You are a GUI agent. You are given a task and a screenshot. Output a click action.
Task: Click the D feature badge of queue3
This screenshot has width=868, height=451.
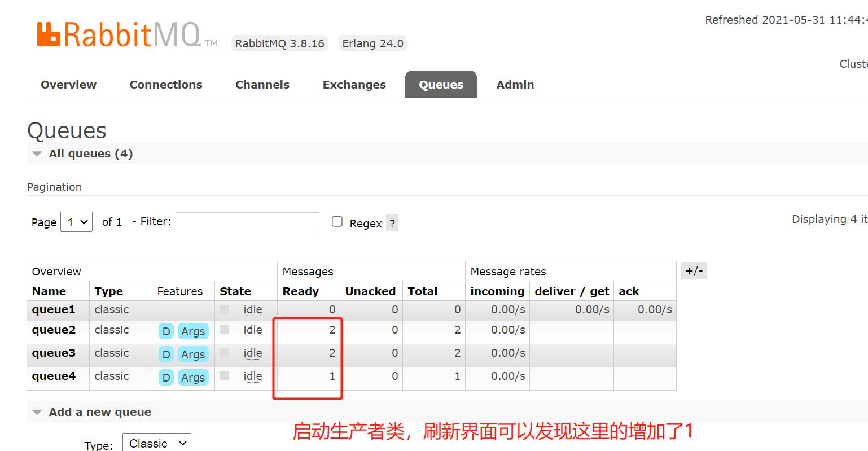tap(166, 354)
